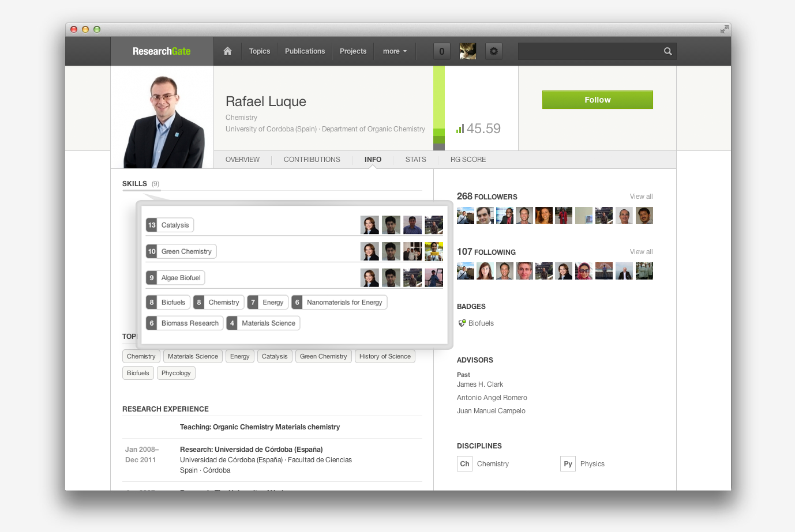This screenshot has height=532, width=795.
Task: Click the Py Physics discipline icon
Action: 568,464
